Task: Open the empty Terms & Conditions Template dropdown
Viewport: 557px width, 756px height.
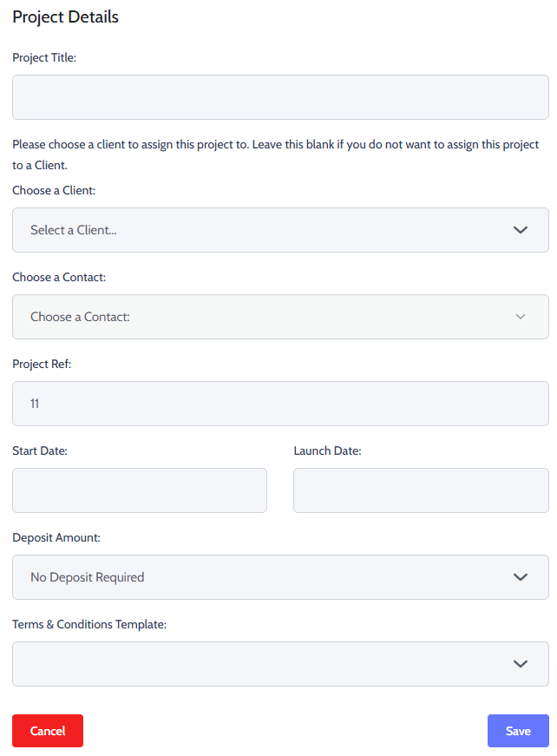Action: [280, 664]
